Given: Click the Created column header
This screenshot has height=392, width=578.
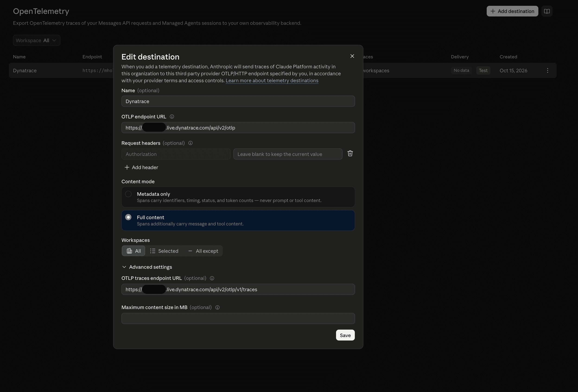Looking at the screenshot, I should click(508, 57).
